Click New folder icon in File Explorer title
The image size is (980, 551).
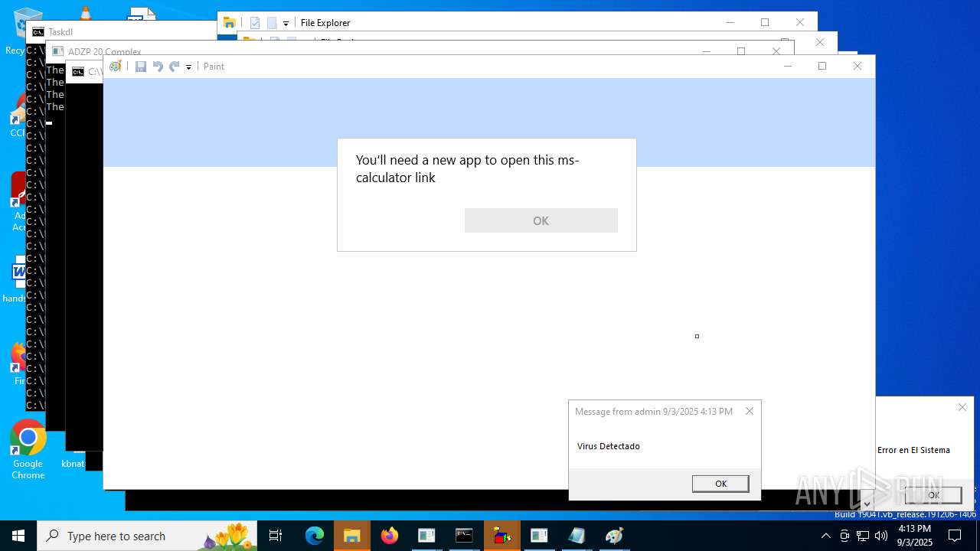pos(272,23)
